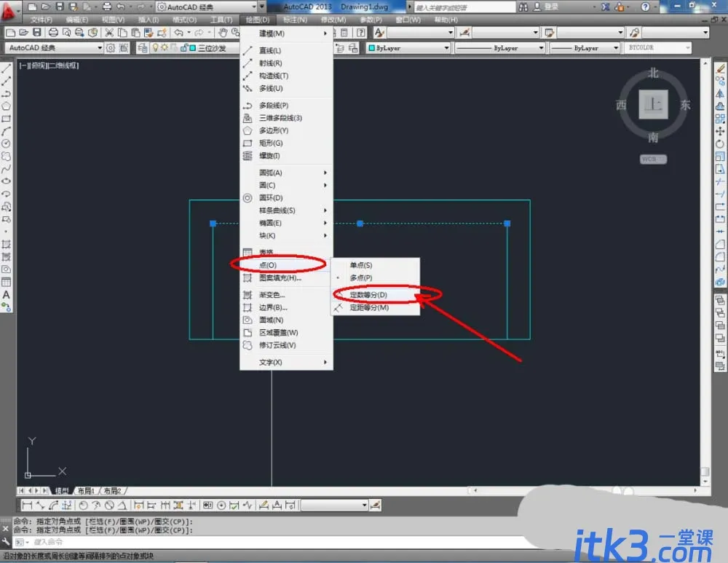Viewport: 728px width, 563px height.
Task: Select 单点(S) in the submenu
Action: pyautogui.click(x=375, y=265)
